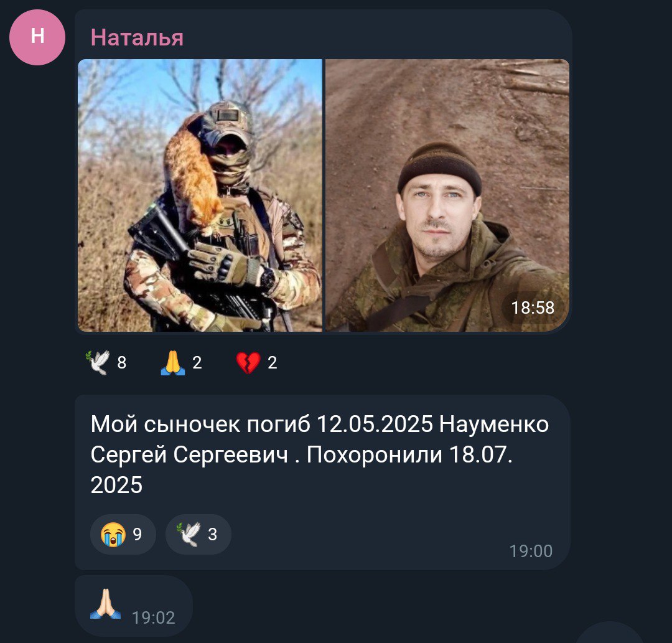Image resolution: width=672 pixels, height=643 pixels.
Task: Add the dove reaction showing 3
Action: [x=198, y=534]
